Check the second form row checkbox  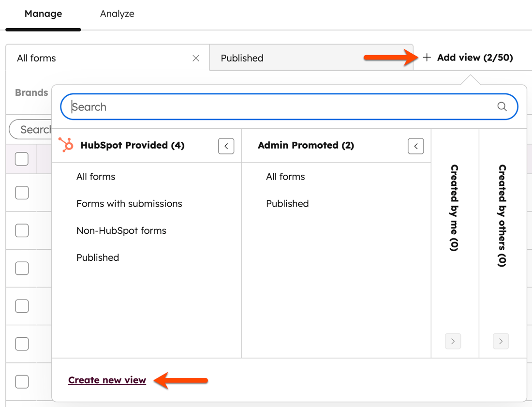[x=21, y=230]
